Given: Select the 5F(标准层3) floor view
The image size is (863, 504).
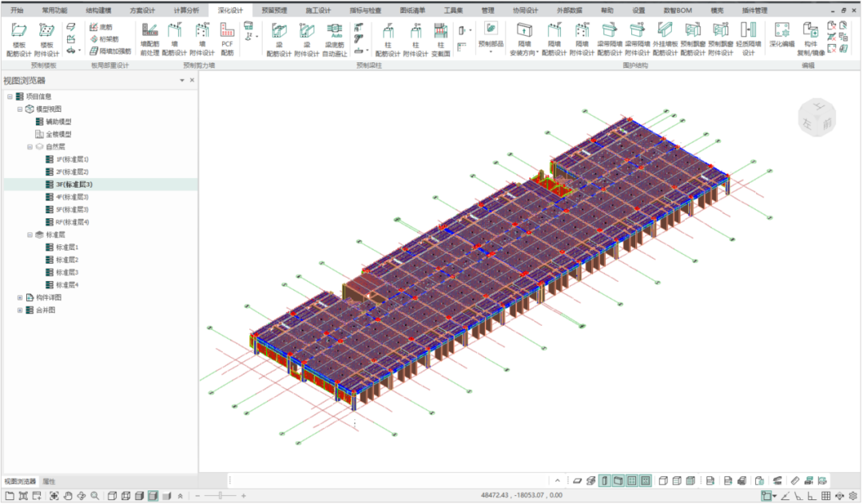Looking at the screenshot, I should click(x=72, y=209).
